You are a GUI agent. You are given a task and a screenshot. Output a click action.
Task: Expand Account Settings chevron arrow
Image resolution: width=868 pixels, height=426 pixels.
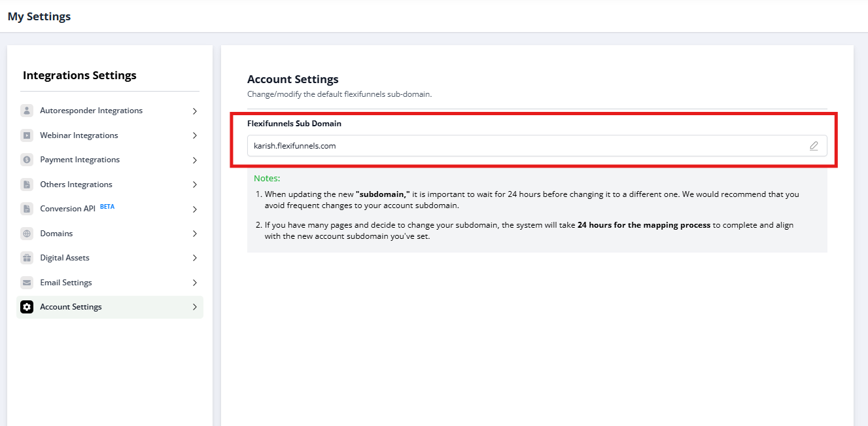195,307
